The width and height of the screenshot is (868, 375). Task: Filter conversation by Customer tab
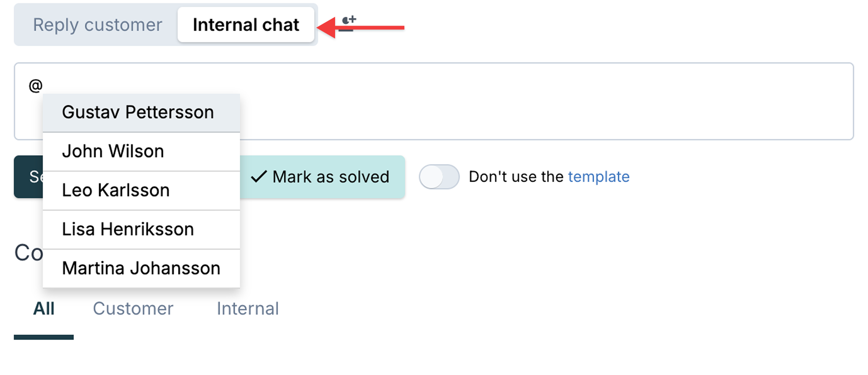click(133, 309)
